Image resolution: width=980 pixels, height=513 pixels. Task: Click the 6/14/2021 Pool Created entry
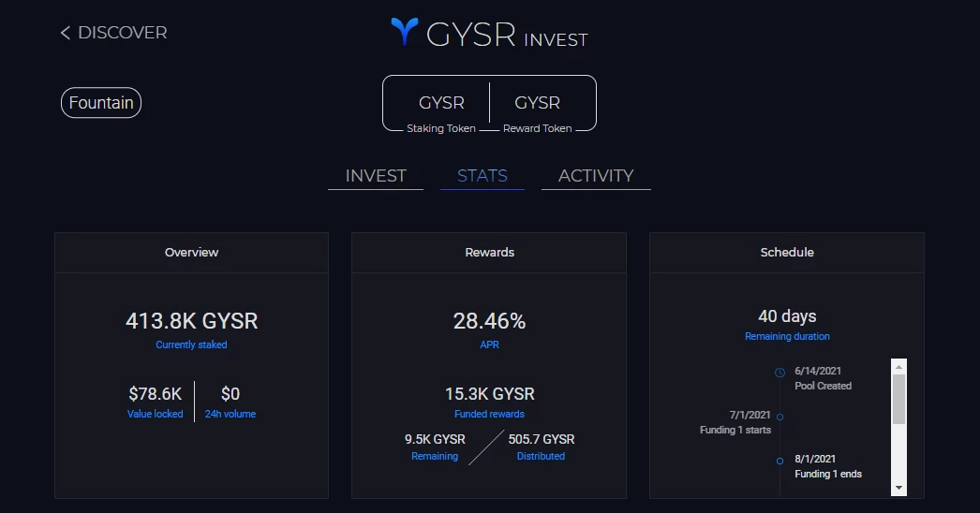(823, 378)
